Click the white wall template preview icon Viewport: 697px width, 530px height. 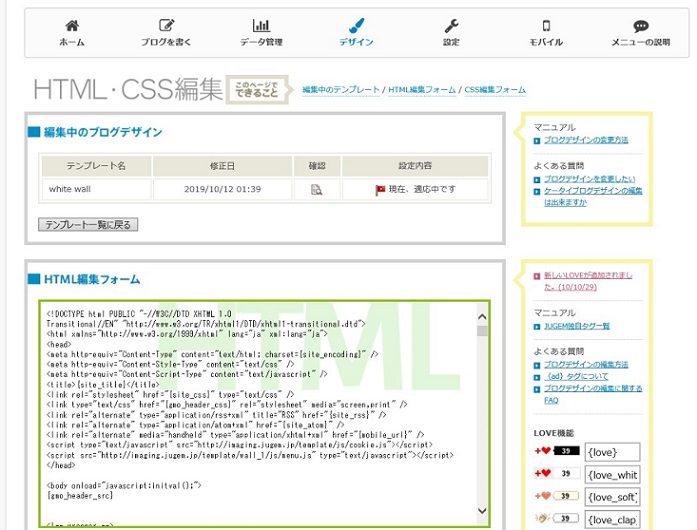pyautogui.click(x=316, y=189)
